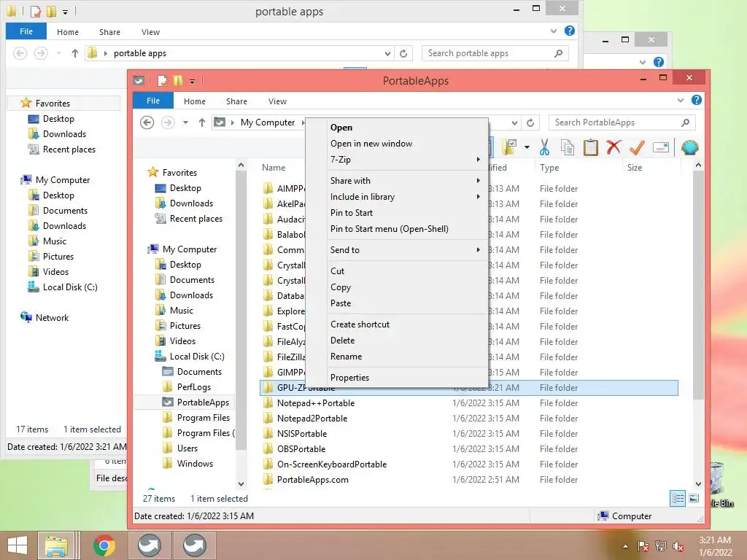Click the Cut scissors toolbar icon
This screenshot has width=747, height=560.
coord(544,147)
